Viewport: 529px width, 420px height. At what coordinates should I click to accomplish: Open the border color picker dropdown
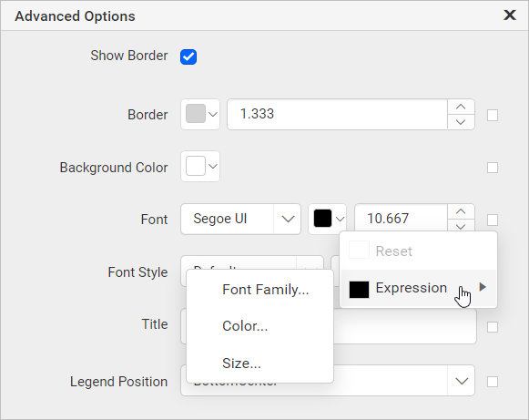tap(200, 114)
